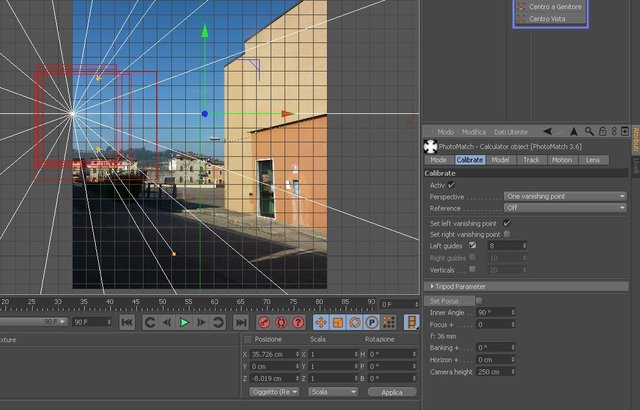Enable the position move keyframe icon
640x410 pixels.
coord(321,322)
